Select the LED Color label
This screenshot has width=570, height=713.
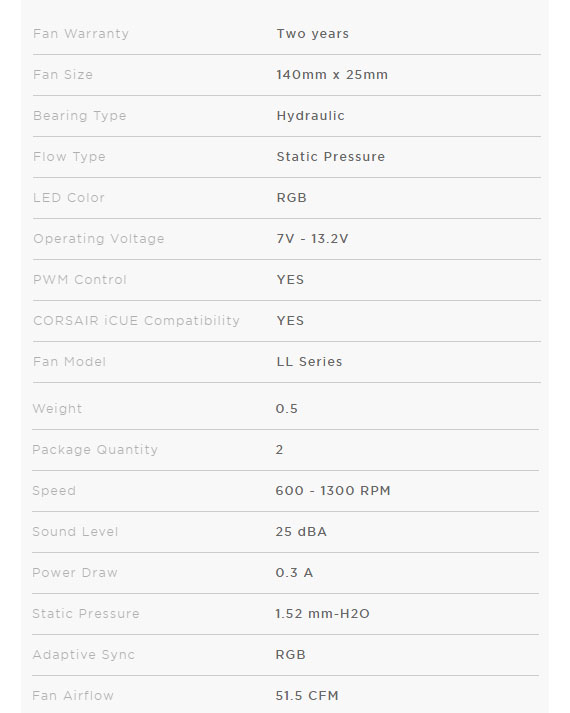(69, 198)
